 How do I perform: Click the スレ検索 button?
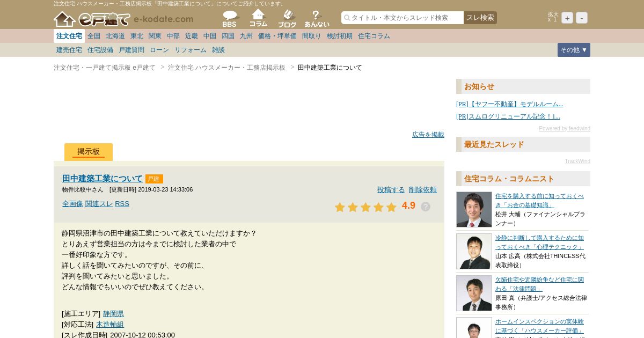480,18
